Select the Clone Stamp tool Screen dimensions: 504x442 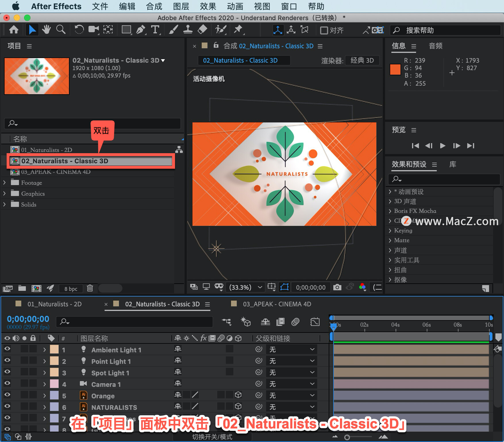(x=188, y=30)
